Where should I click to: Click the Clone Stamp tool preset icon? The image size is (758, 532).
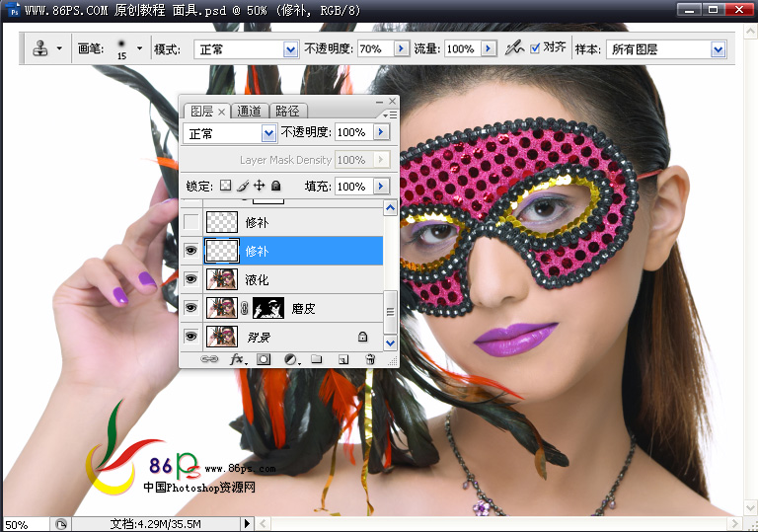point(41,48)
